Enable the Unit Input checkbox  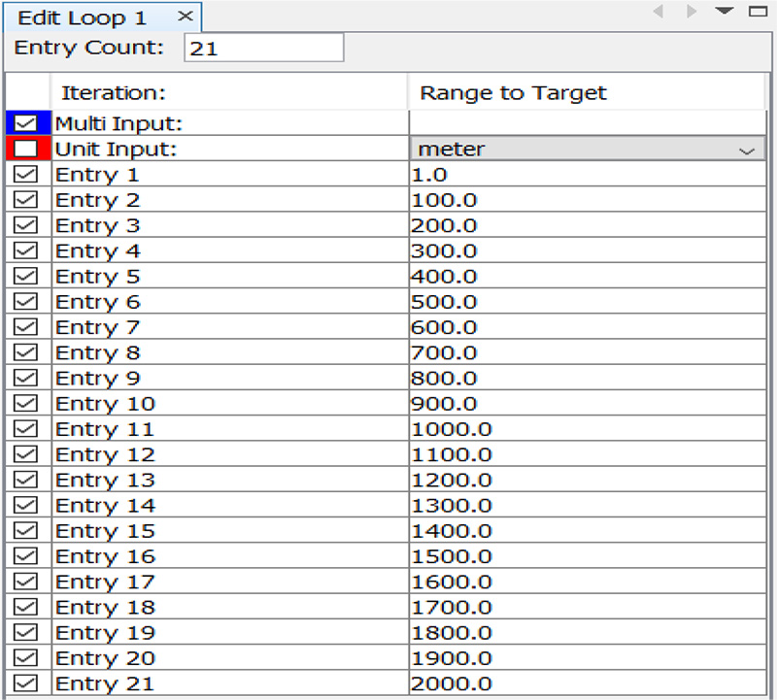click(x=26, y=149)
